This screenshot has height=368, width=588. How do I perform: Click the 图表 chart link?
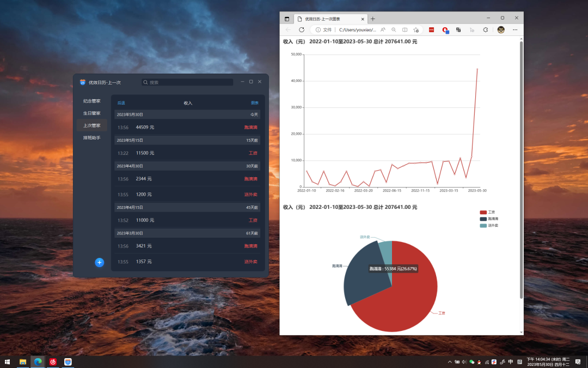point(255,103)
